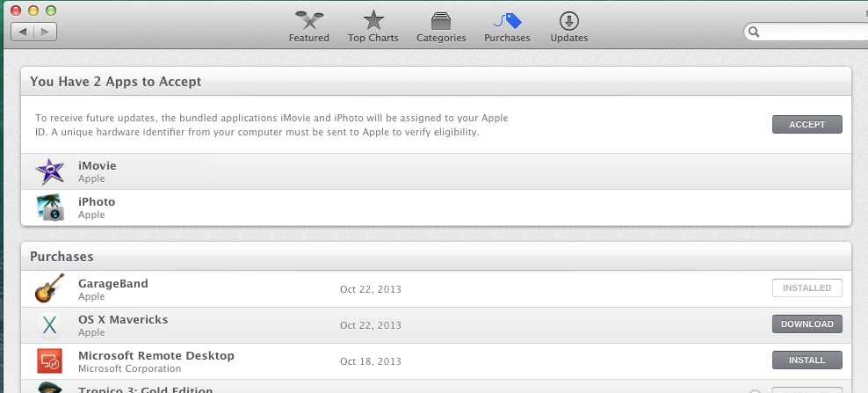This screenshot has width=868, height=393.
Task: Open Tropico 3: Gold Edition title
Action: (x=146, y=389)
